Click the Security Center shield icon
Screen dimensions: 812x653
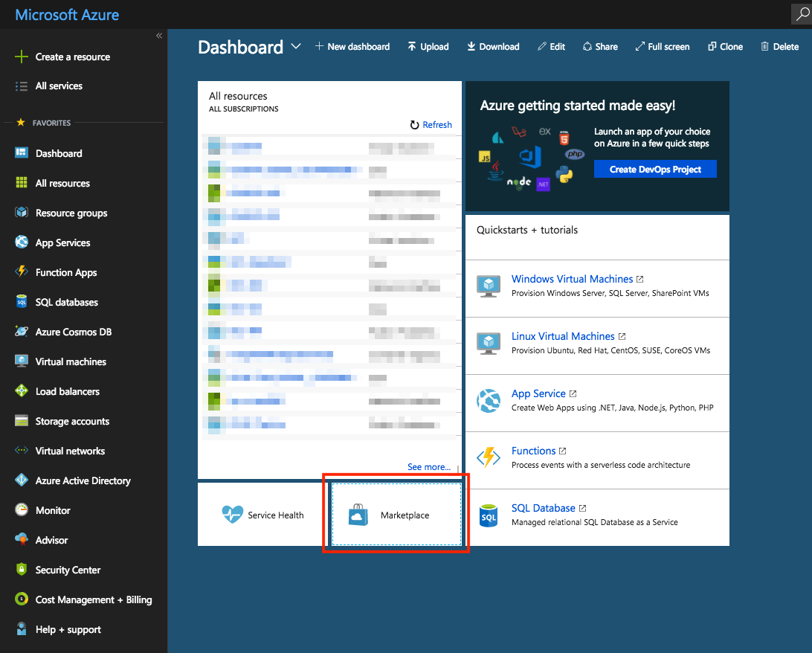click(x=22, y=570)
